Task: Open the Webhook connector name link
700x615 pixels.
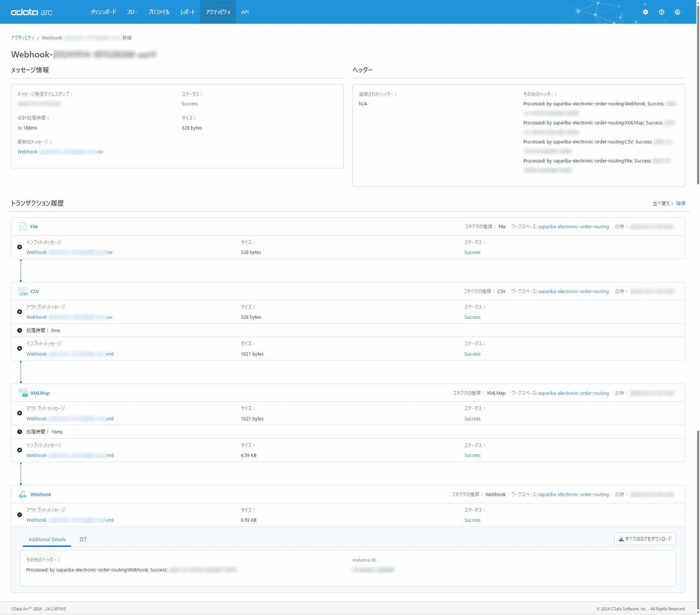Action: click(41, 494)
